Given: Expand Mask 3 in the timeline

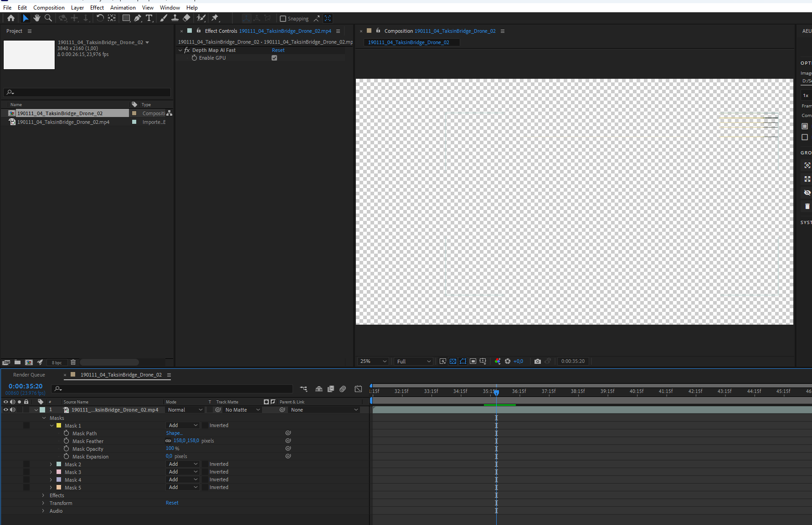Looking at the screenshot, I should [x=51, y=472].
